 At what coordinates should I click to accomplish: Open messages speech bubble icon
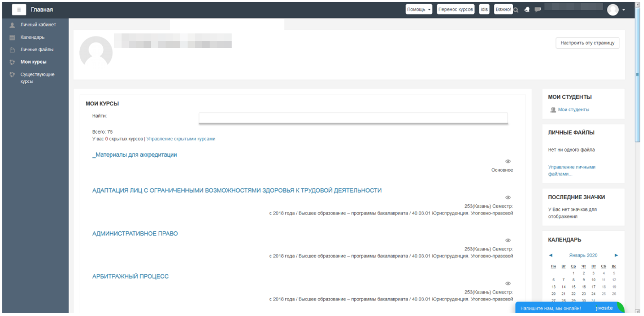point(538,10)
